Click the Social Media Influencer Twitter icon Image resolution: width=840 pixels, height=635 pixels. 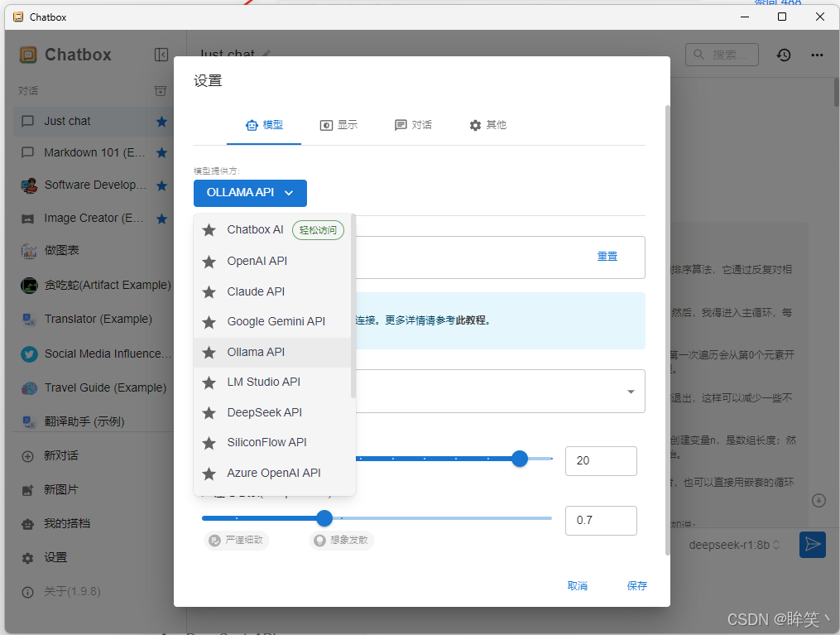pyautogui.click(x=29, y=354)
